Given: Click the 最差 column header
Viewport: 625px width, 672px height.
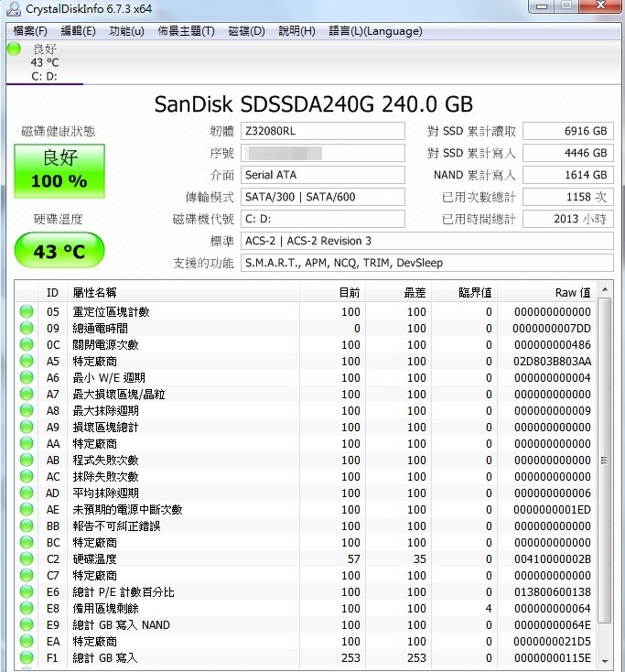Looking at the screenshot, I should tap(398, 293).
